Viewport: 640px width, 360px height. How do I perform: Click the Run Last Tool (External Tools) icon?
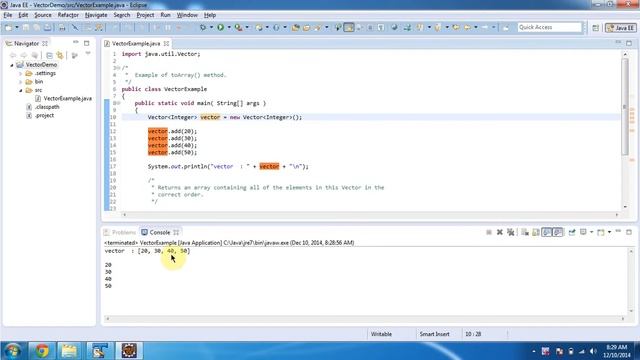click(x=238, y=27)
